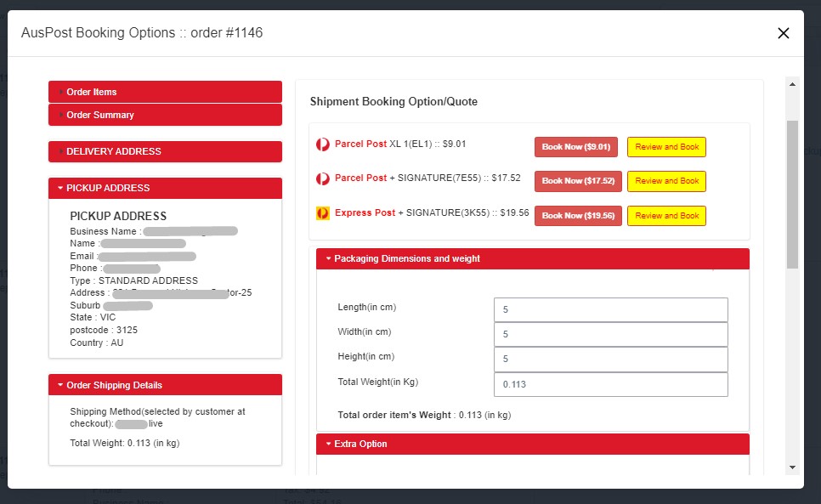This screenshot has width=821, height=504.
Task: Expand the Order Summary section
Action: [x=165, y=115]
